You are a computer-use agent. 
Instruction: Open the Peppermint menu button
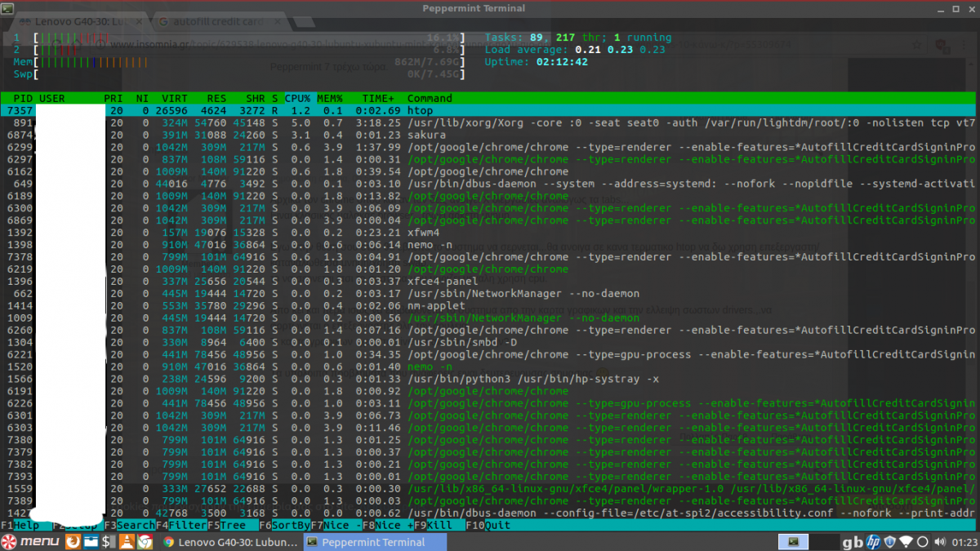pos(31,542)
